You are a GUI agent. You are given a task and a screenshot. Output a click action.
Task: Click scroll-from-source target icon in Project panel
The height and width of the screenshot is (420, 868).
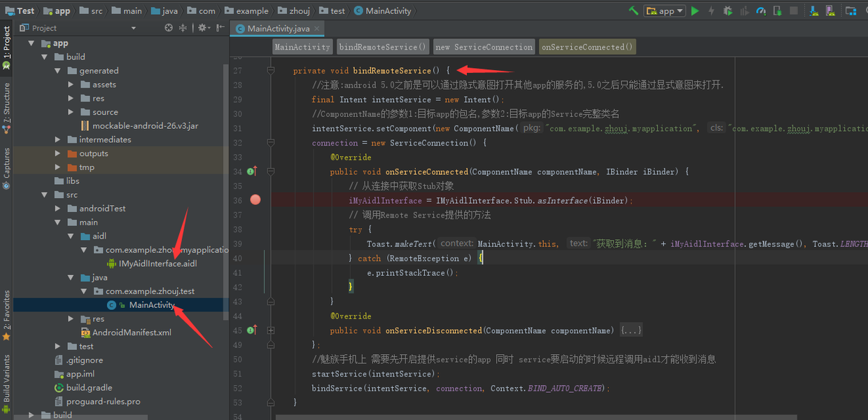point(168,28)
